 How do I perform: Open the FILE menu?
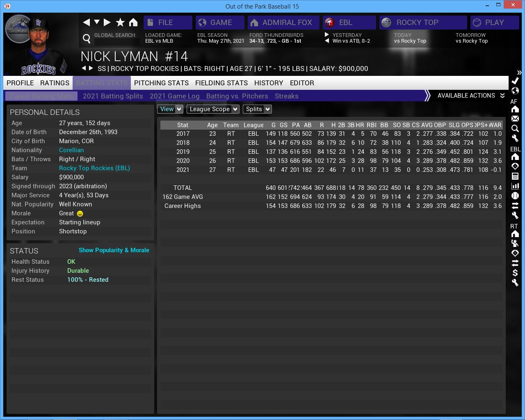click(x=168, y=23)
